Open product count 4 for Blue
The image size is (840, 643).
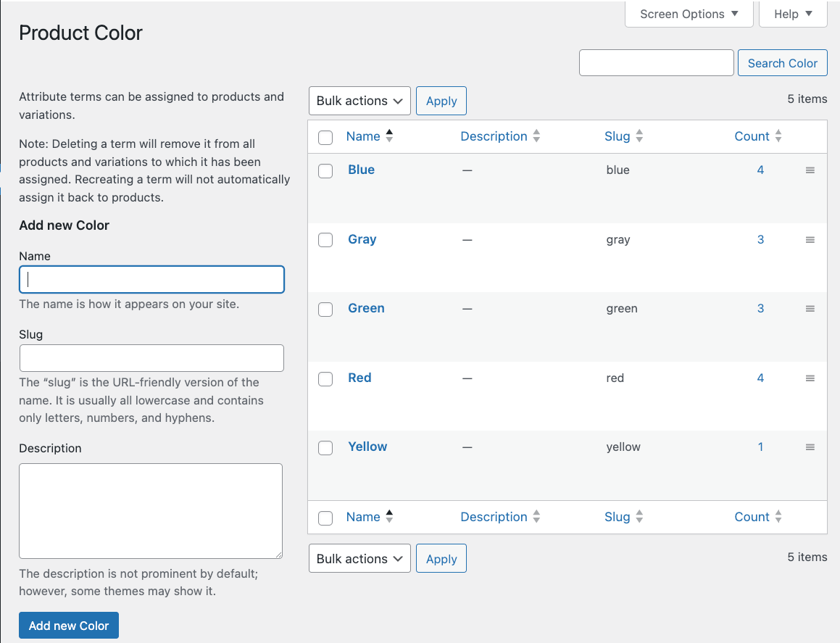[760, 170]
